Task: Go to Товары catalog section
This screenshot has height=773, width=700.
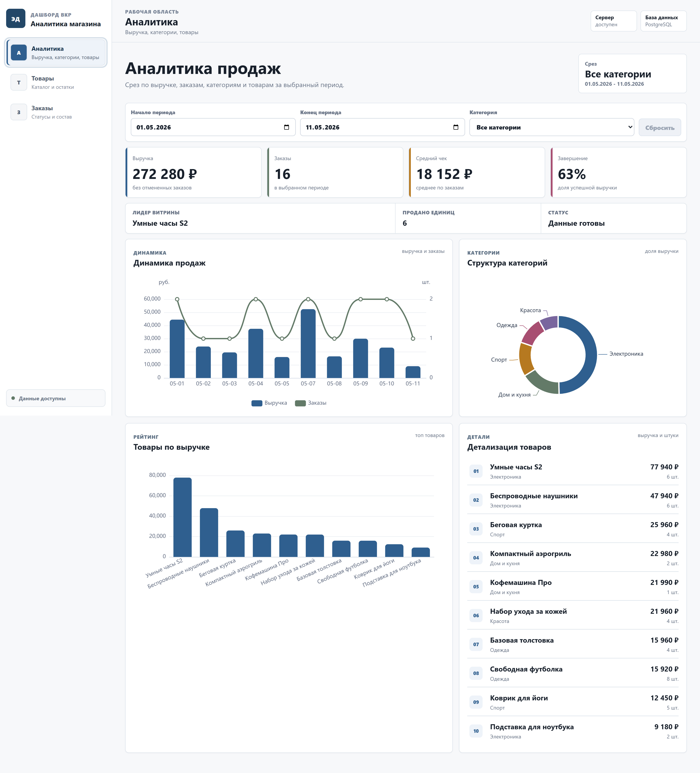Action: [56, 82]
